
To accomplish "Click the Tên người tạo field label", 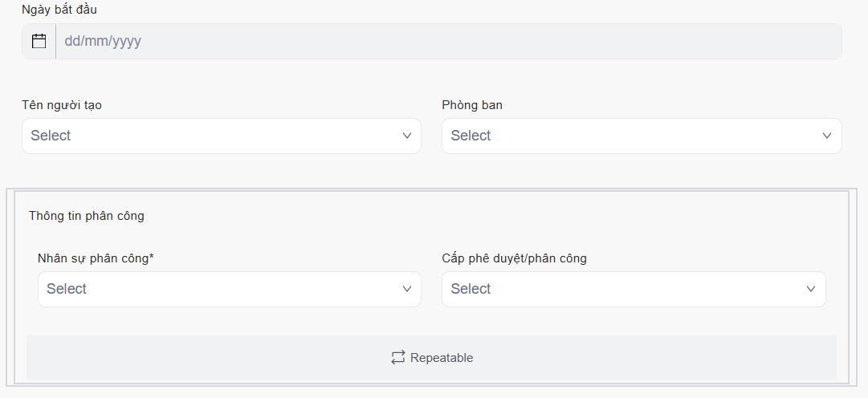I will tap(62, 105).
